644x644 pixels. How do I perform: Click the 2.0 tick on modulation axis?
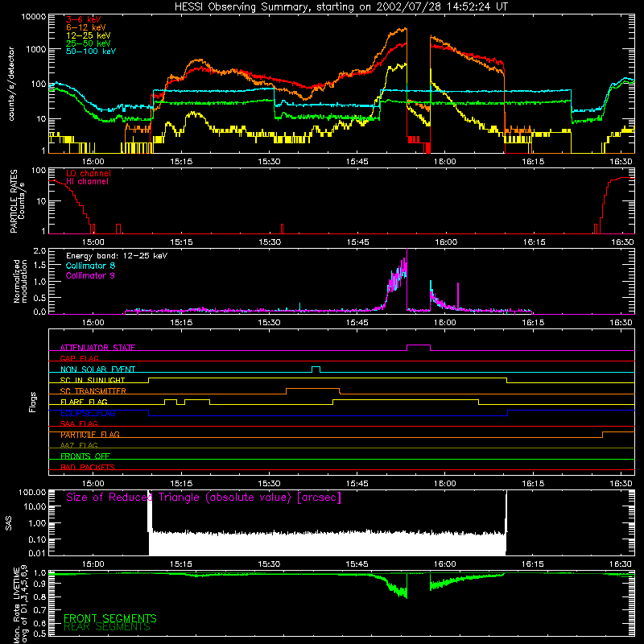tap(39, 251)
